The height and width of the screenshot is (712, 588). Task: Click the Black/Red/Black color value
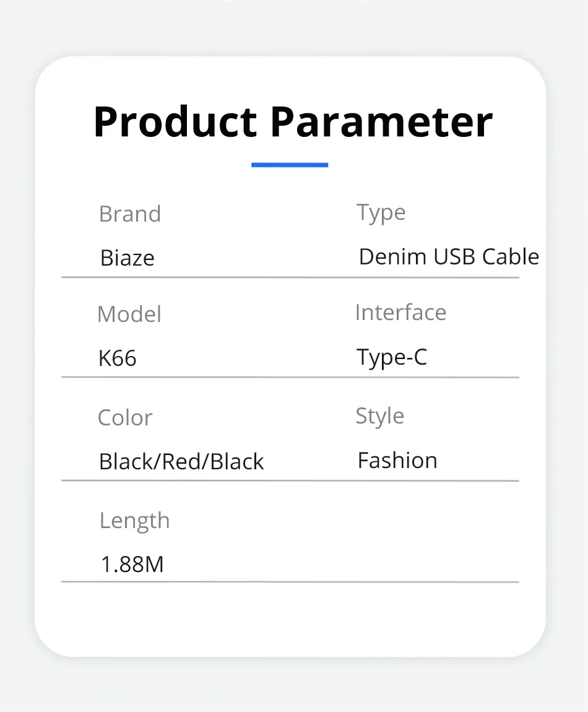tap(181, 462)
